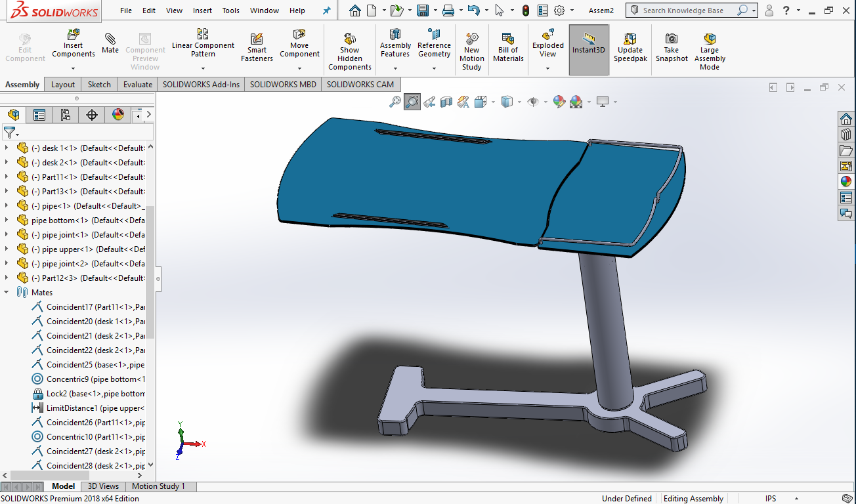Switch to the Motion Study 1 tab
856x504 pixels.
[x=158, y=486]
